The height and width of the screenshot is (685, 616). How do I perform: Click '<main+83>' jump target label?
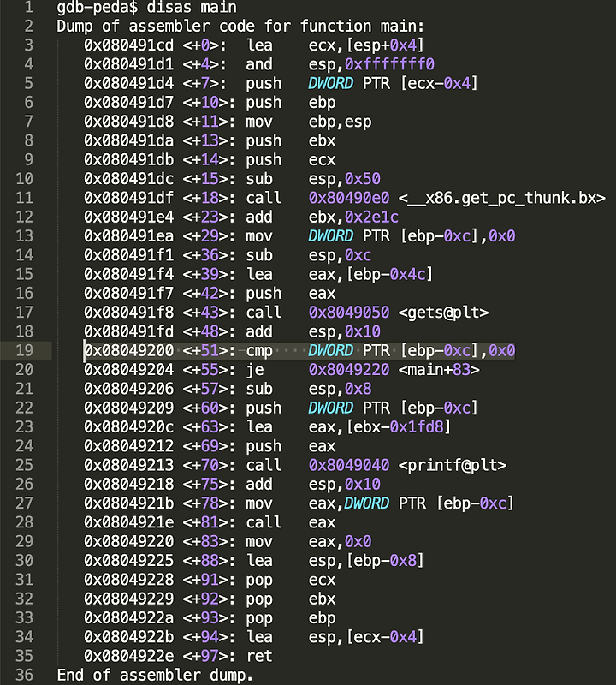click(x=439, y=370)
